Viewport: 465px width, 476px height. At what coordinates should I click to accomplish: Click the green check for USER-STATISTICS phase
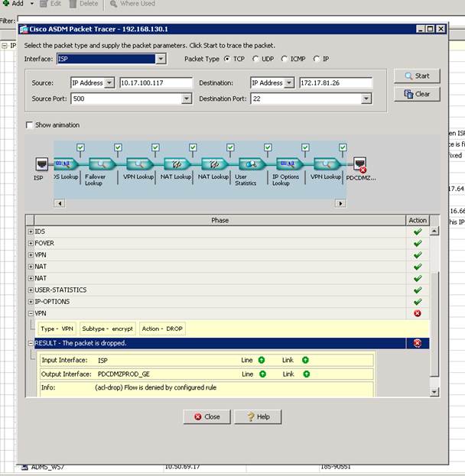coord(418,290)
